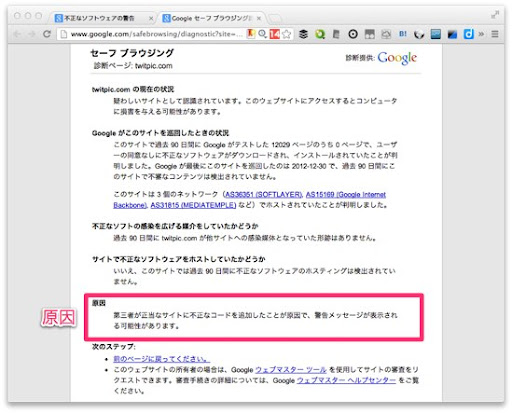Click the 次のステップ: heading
This screenshot has width=512, height=413.
tap(114, 347)
